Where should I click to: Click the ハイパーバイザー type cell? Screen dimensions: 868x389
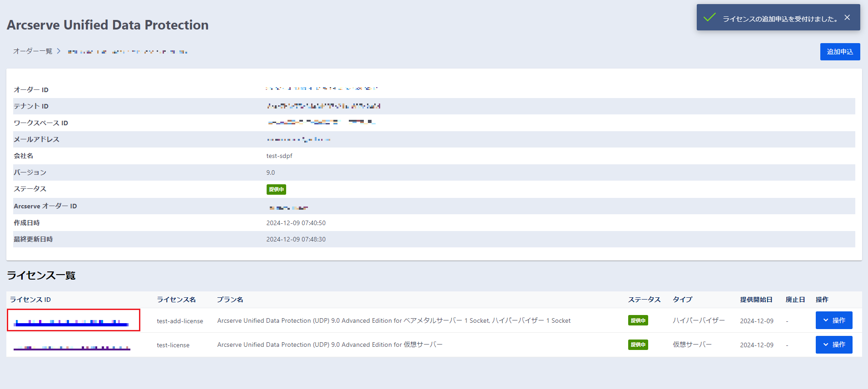[699, 320]
